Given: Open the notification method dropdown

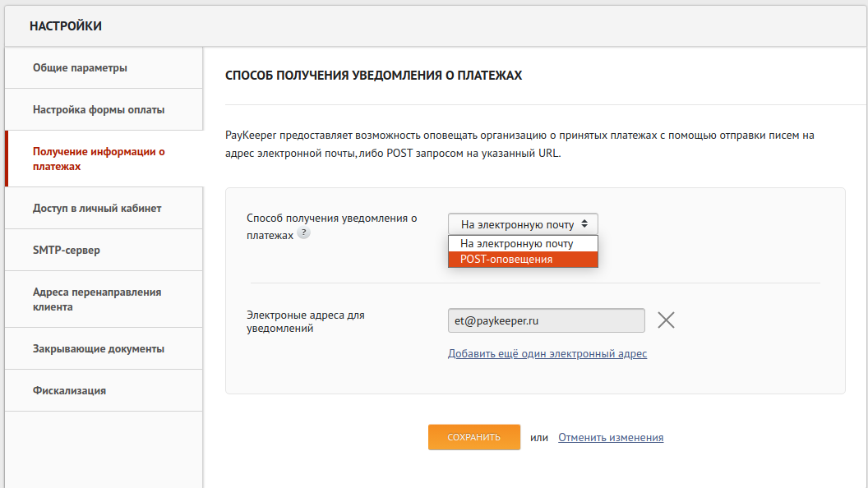Looking at the screenshot, I should (523, 223).
